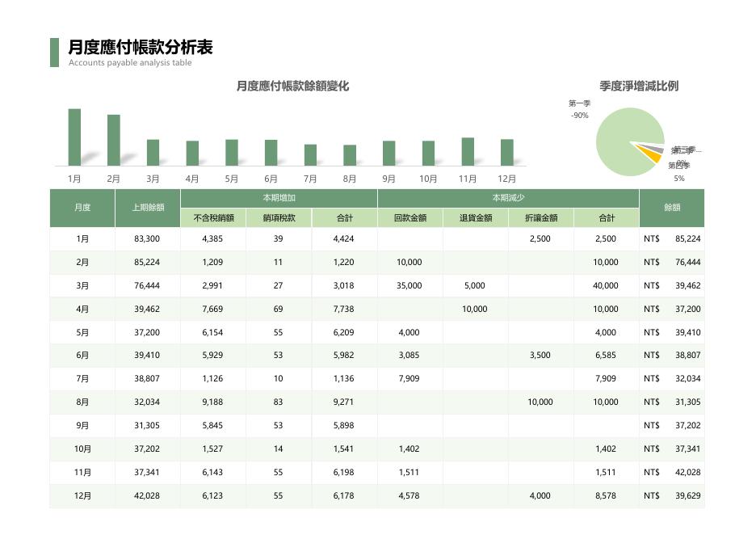Click the 第一季 -90% pie label
Screen dimensions: 756x535
click(580, 109)
